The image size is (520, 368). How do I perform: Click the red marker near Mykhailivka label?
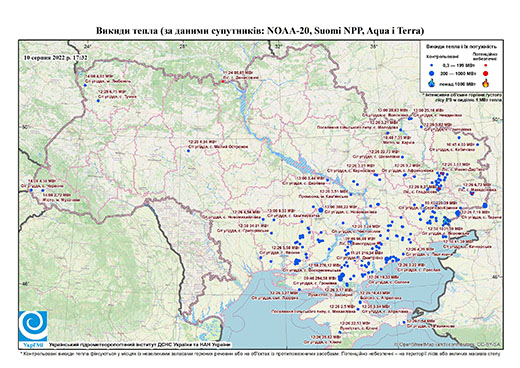tap(472, 193)
